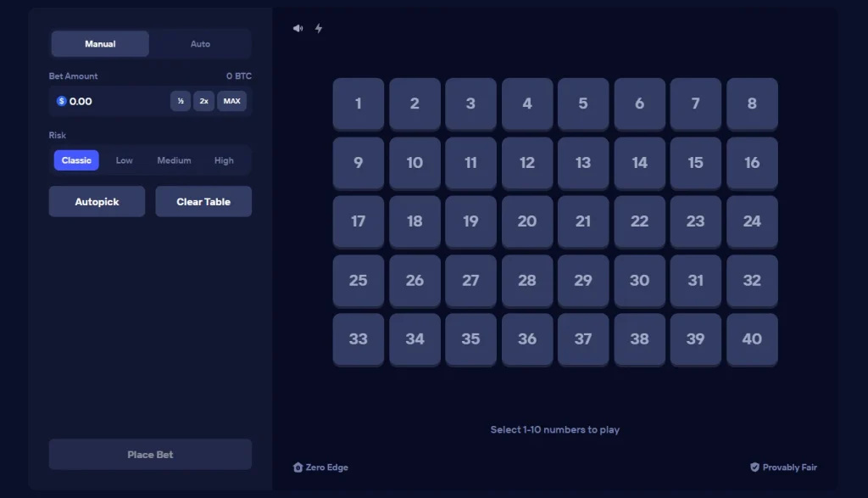Select number 3 on the board
868x498 pixels.
(x=470, y=104)
